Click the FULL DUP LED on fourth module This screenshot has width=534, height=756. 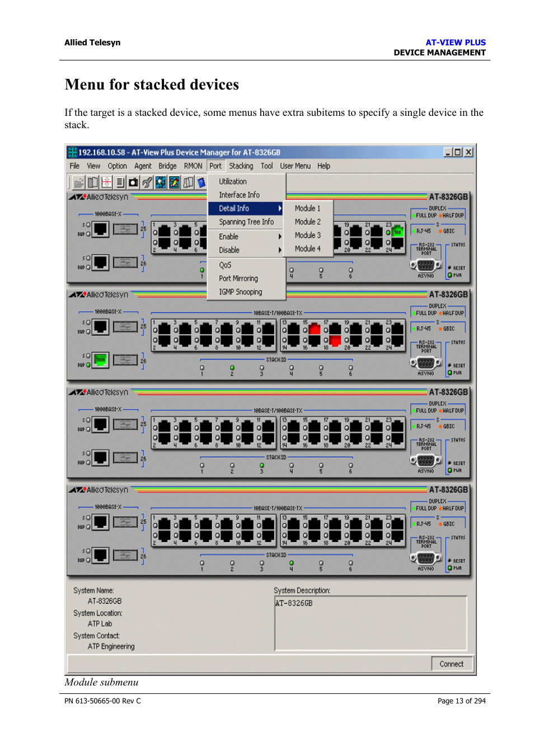click(x=413, y=509)
